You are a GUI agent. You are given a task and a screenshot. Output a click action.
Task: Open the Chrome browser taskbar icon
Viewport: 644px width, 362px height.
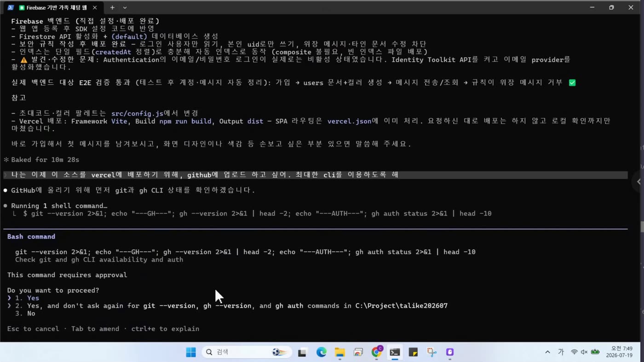click(377, 352)
